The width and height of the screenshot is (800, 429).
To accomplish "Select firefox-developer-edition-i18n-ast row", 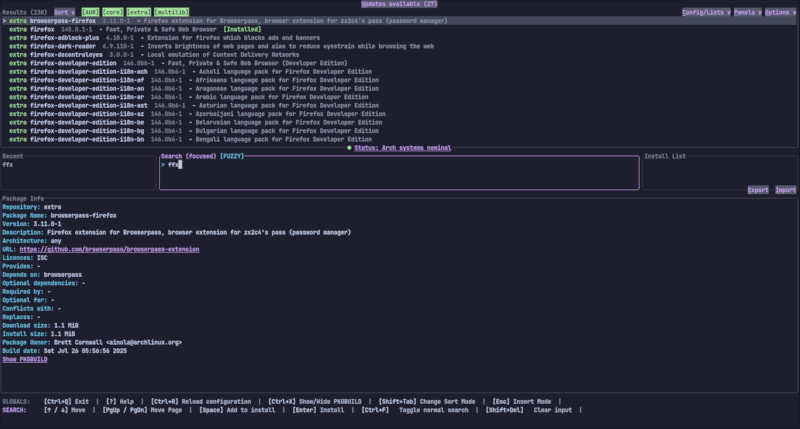I will [x=399, y=106].
